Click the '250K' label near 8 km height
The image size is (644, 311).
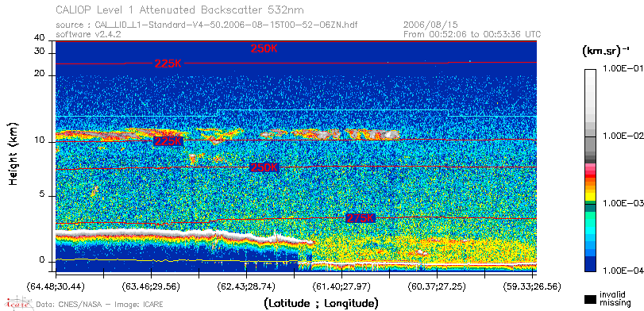264,167
